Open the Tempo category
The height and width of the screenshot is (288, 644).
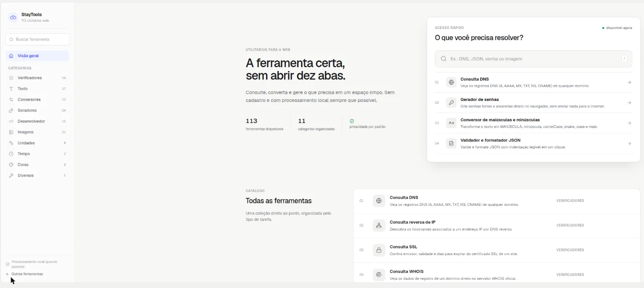click(37, 154)
